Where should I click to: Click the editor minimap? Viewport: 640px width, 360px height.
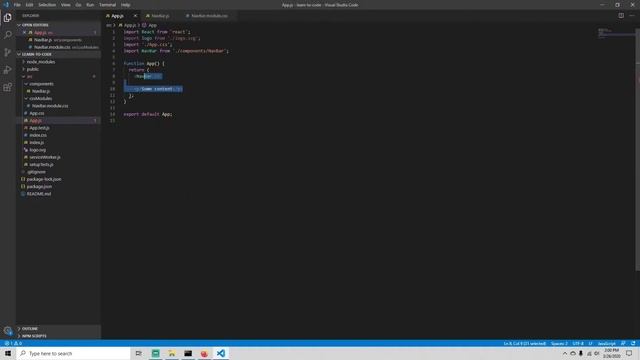tap(616, 33)
